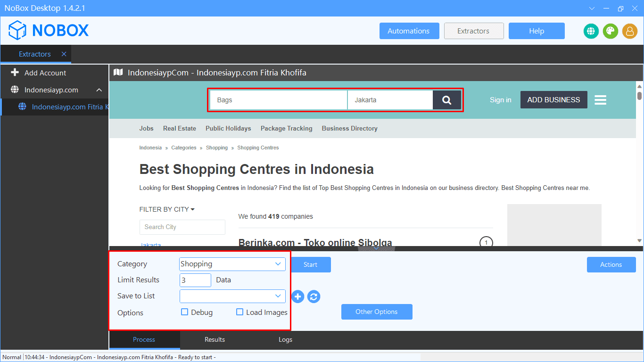644x362 pixels.
Task: Click the Start button
Action: click(x=311, y=264)
